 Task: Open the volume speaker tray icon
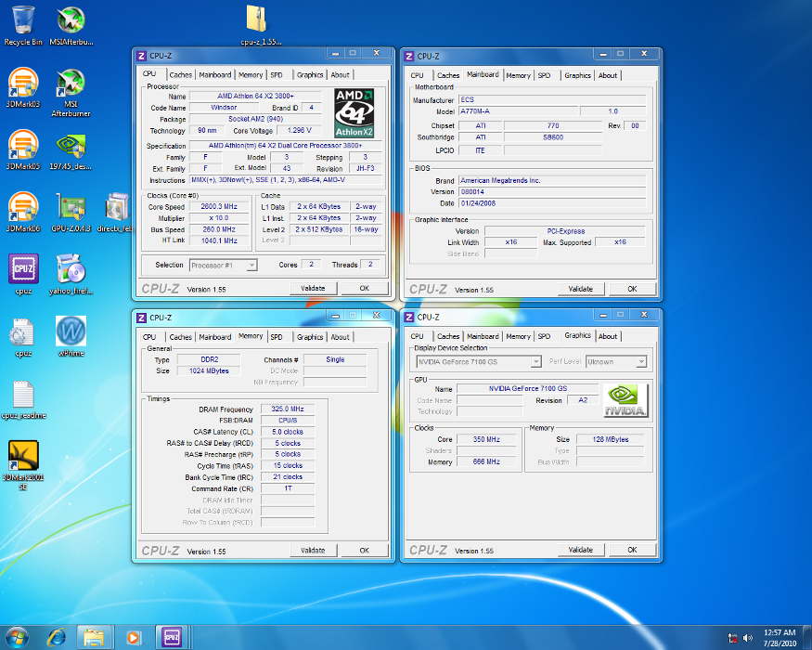(748, 638)
